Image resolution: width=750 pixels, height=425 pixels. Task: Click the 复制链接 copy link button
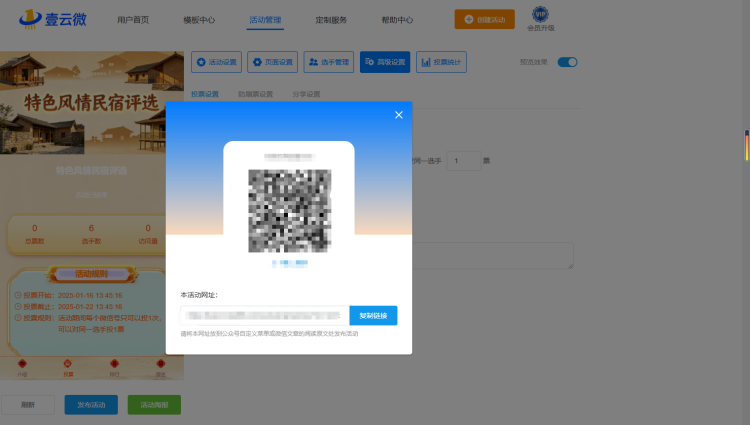(373, 316)
